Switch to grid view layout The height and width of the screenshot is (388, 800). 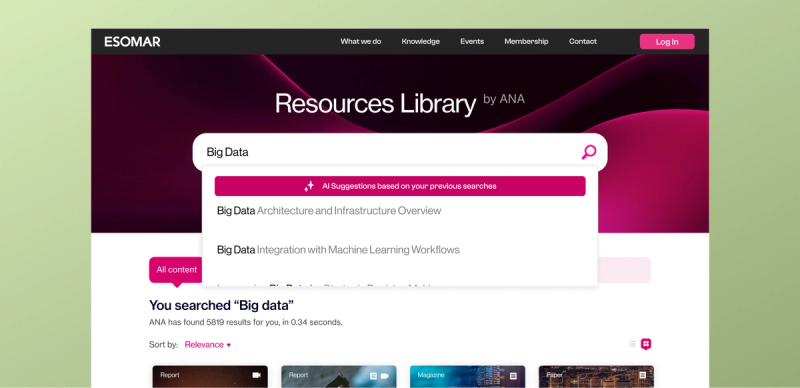(x=646, y=344)
